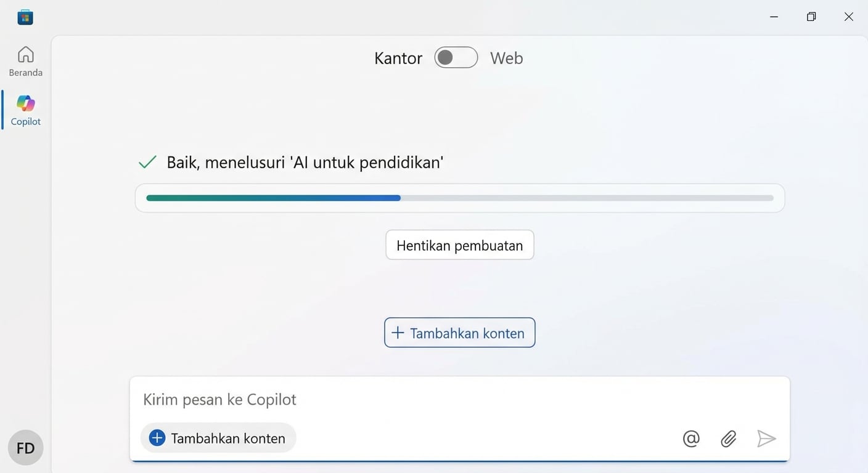The width and height of the screenshot is (868, 473).
Task: Open Tambahkan konten in the message input bar
Action: coord(218,438)
